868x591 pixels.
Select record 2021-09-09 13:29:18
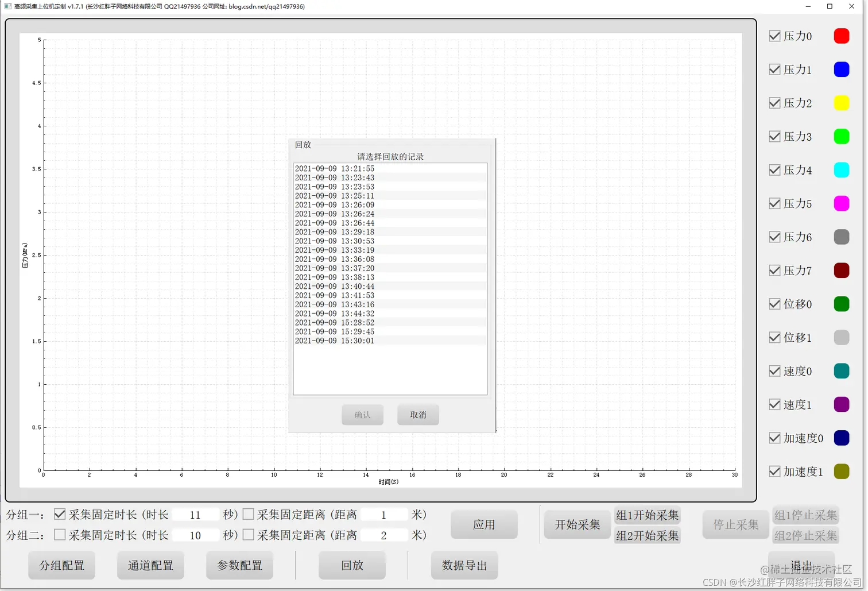(390, 232)
